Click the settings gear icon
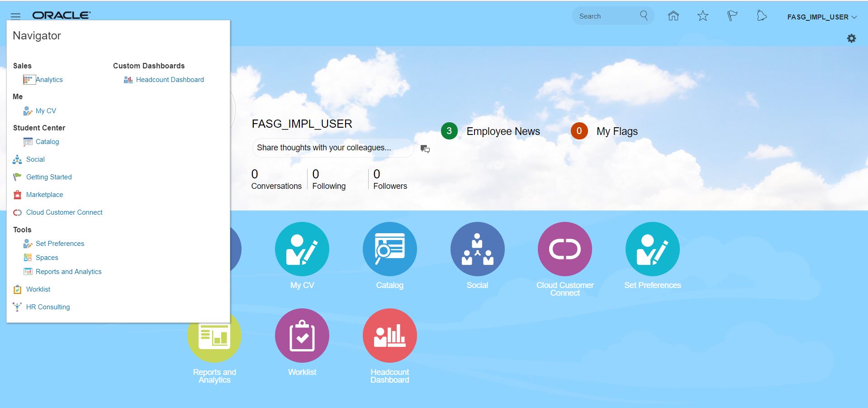Screen dimensions: 868x408 851,38
